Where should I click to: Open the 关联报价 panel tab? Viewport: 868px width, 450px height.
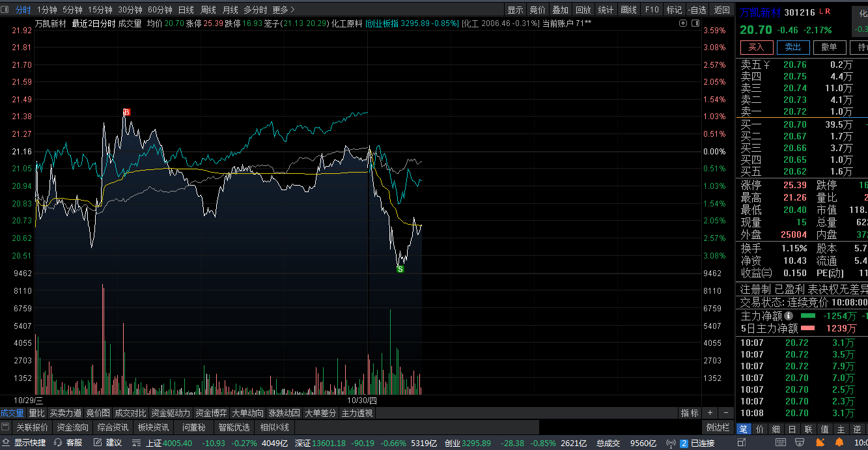coord(33,428)
